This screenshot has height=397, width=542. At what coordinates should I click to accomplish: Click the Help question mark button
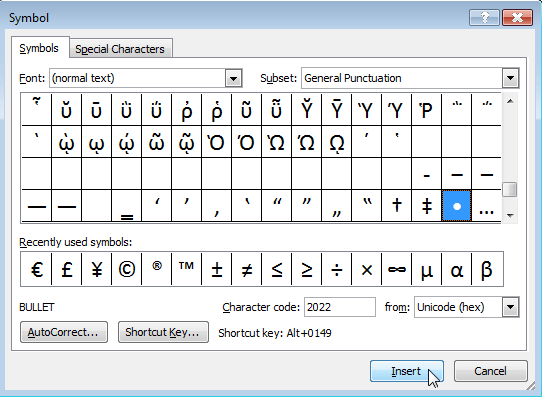[484, 17]
